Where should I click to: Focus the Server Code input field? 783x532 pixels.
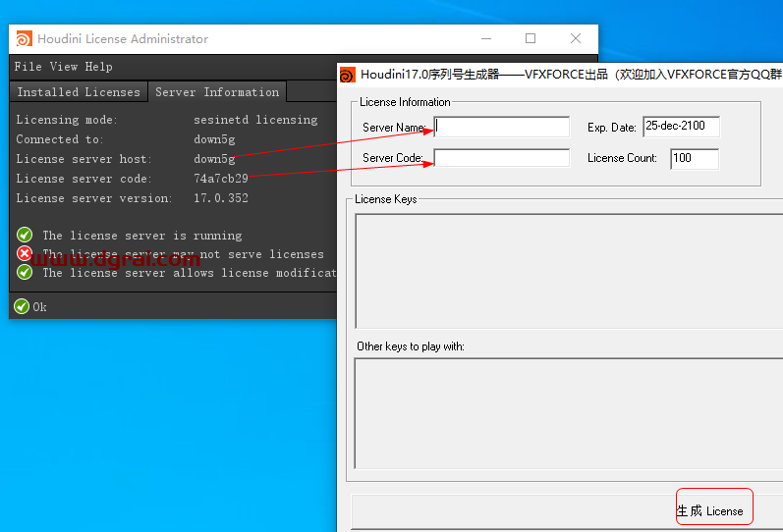click(501, 158)
